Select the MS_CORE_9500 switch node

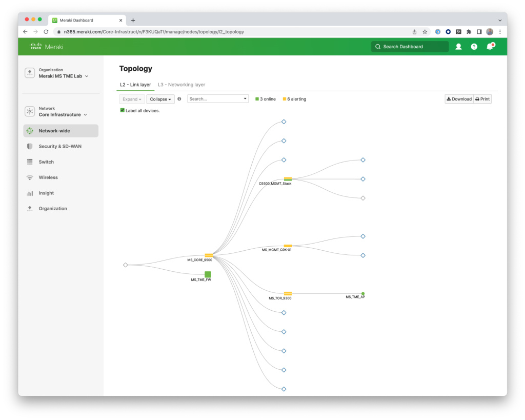(209, 255)
